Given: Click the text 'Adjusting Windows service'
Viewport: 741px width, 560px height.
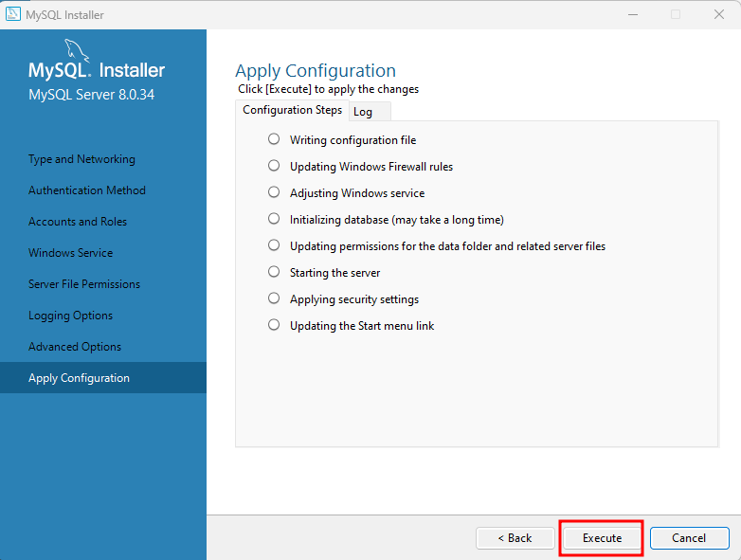Looking at the screenshot, I should click(x=357, y=193).
